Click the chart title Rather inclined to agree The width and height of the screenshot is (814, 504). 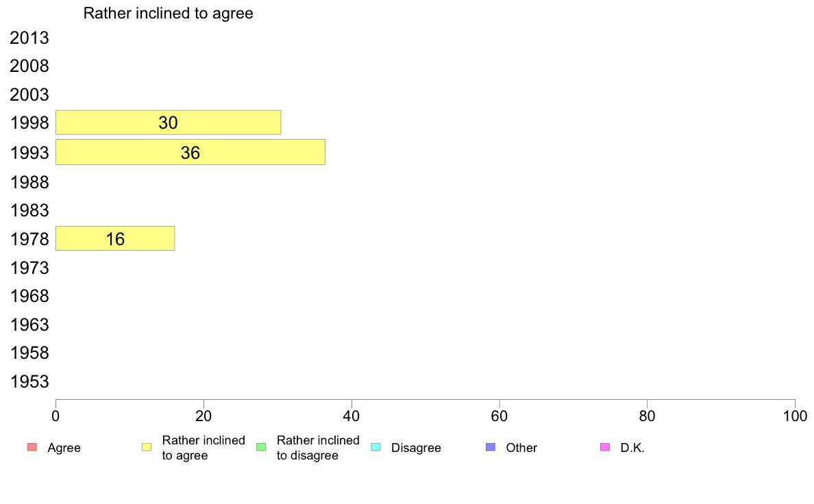(168, 14)
